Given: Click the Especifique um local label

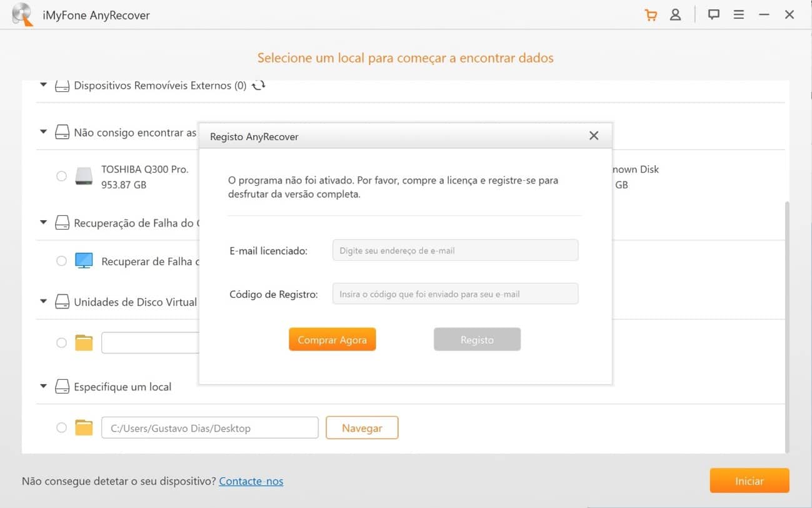Looking at the screenshot, I should coord(123,387).
